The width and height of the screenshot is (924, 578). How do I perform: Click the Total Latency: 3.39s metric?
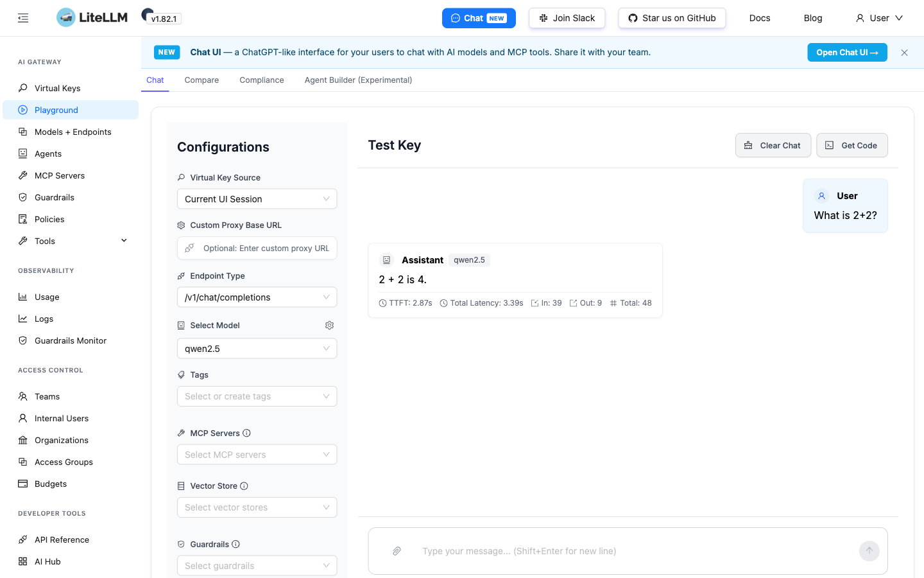pyautogui.click(x=481, y=303)
